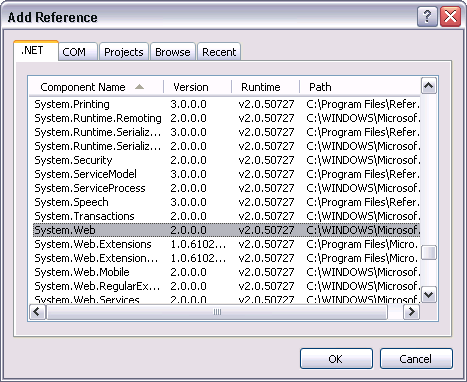The height and width of the screenshot is (382, 467).
Task: Select the System.Web.Extension... truncated row
Action: [227, 258]
